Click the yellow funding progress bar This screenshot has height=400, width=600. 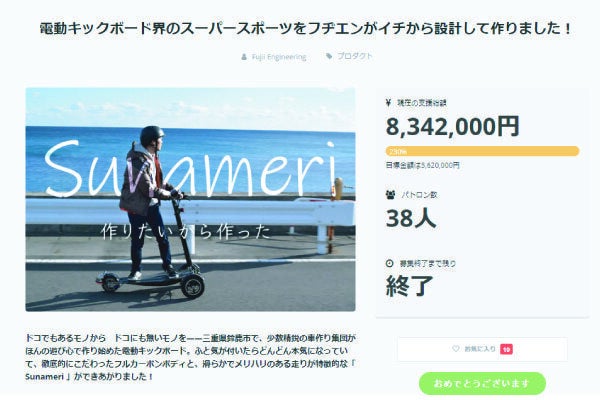click(x=482, y=151)
